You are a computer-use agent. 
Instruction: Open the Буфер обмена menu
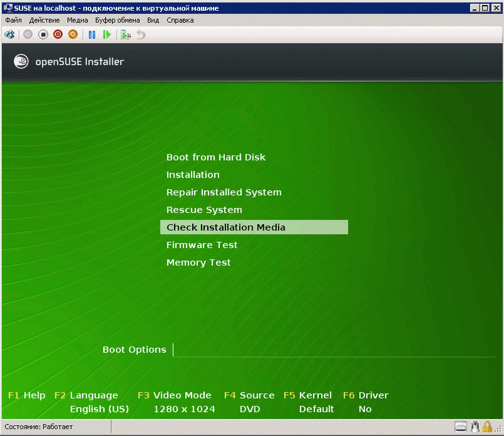tap(117, 20)
